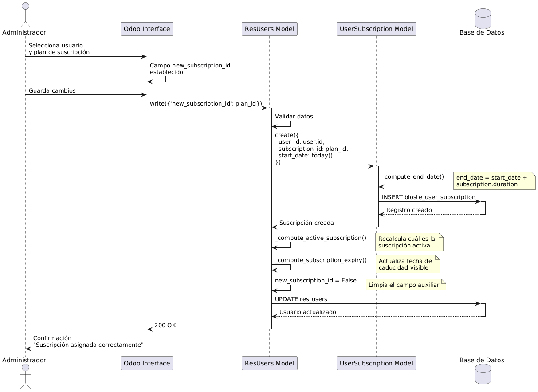The width and height of the screenshot is (538, 392).
Task: Click the 'Validar datos' self-message label
Action: tap(294, 117)
